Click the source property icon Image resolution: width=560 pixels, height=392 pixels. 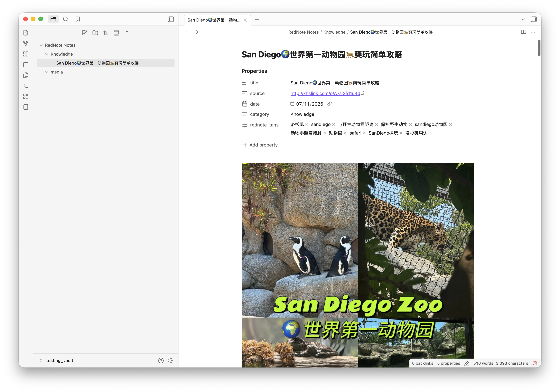(x=244, y=93)
